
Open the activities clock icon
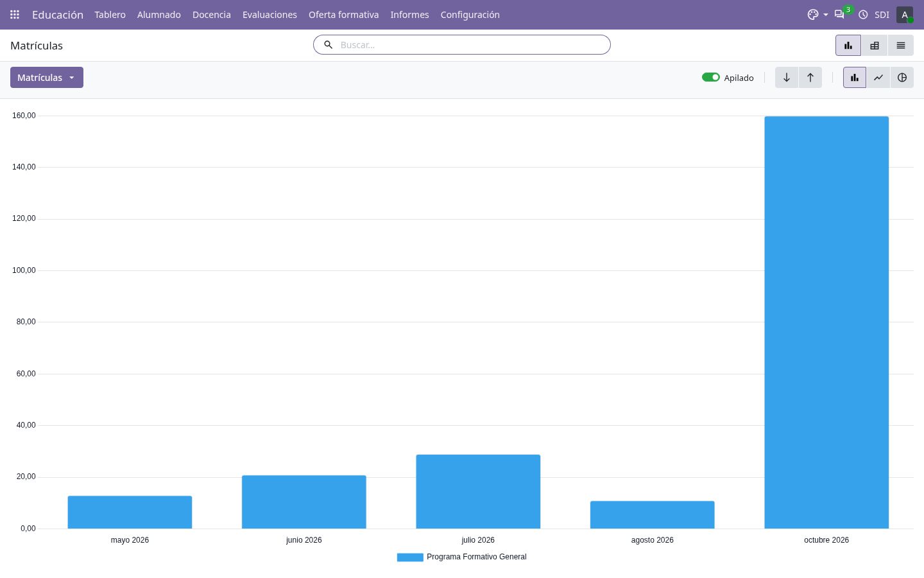(863, 14)
